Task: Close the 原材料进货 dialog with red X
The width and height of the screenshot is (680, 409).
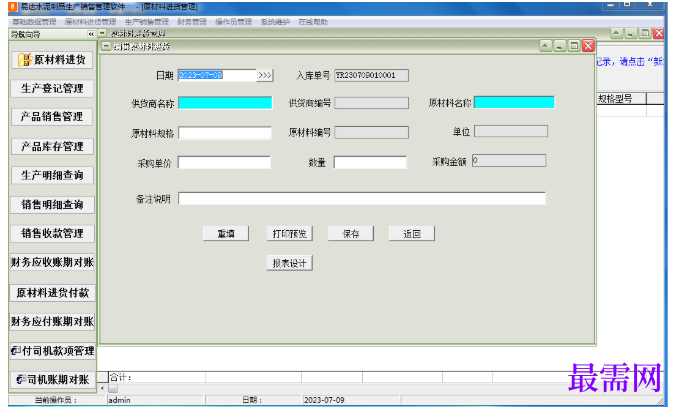Action: coord(588,46)
